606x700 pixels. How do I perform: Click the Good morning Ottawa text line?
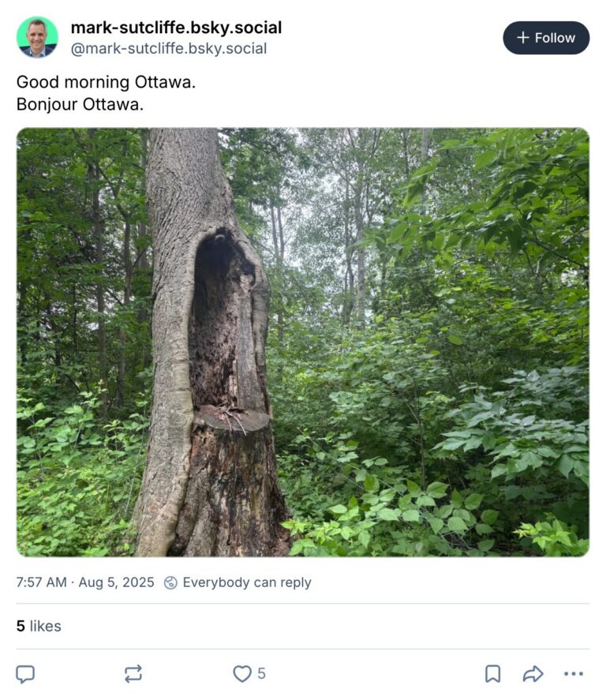pyautogui.click(x=107, y=82)
